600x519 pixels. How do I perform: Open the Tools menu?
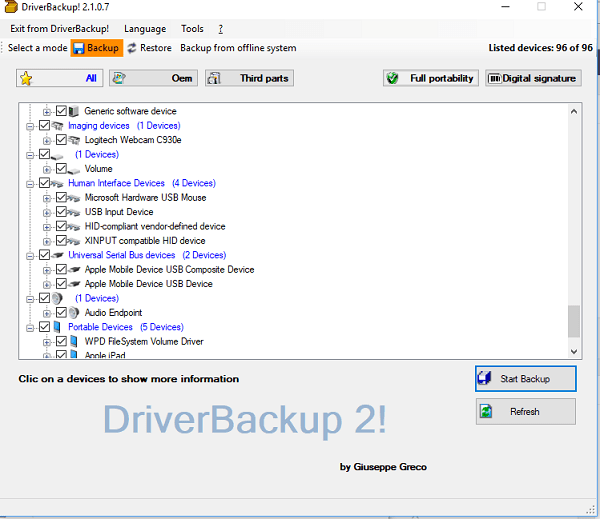(192, 29)
